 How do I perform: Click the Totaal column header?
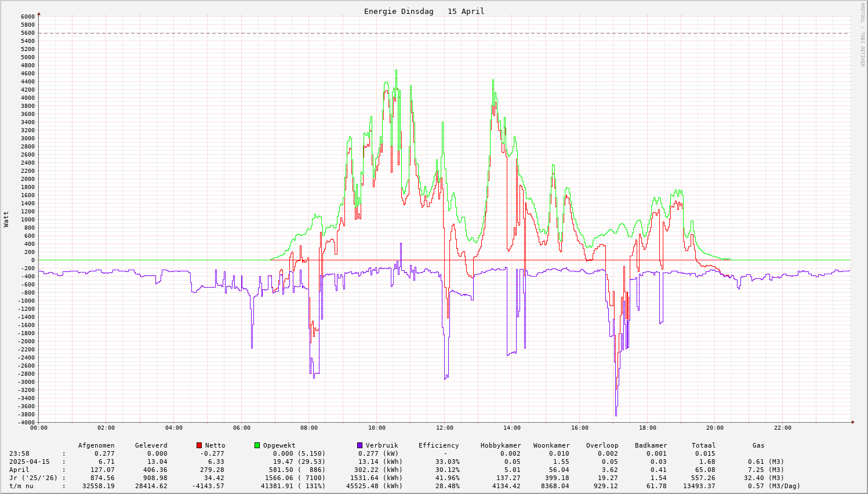703,445
